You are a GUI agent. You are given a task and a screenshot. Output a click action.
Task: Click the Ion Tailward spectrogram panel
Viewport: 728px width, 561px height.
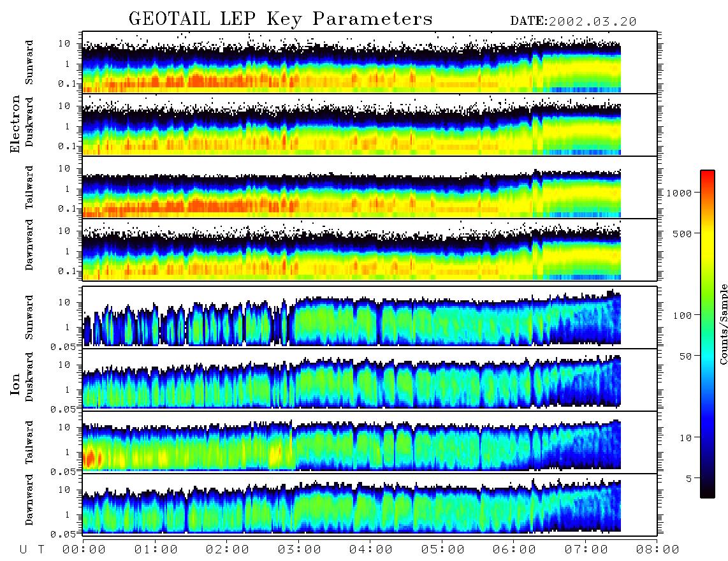(370, 442)
